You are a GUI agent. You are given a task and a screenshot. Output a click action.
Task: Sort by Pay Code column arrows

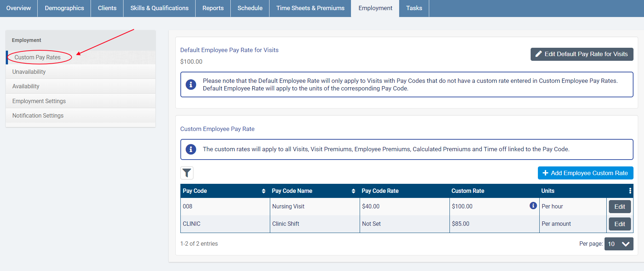point(263,191)
